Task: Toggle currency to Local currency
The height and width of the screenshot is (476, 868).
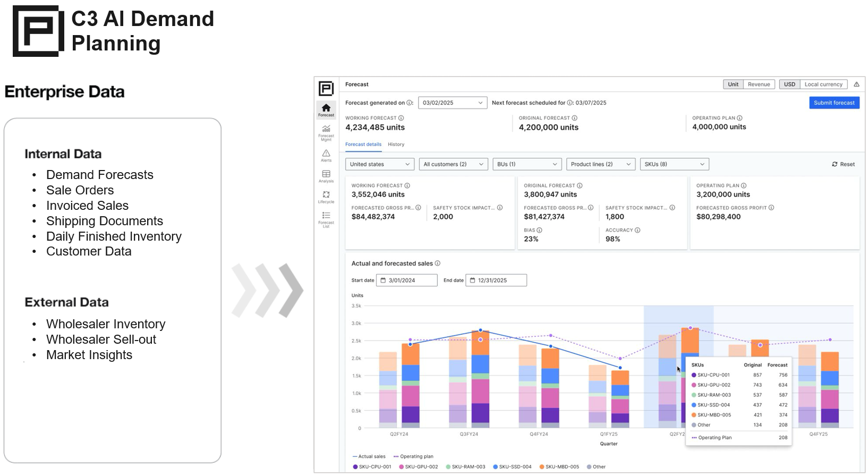Action: [x=823, y=84]
